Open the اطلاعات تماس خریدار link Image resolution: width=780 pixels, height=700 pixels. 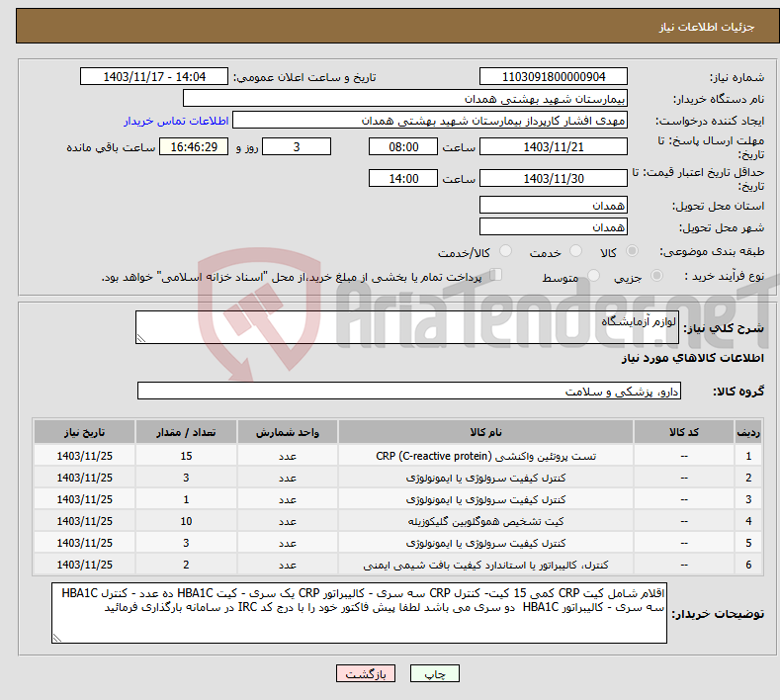[x=176, y=121]
